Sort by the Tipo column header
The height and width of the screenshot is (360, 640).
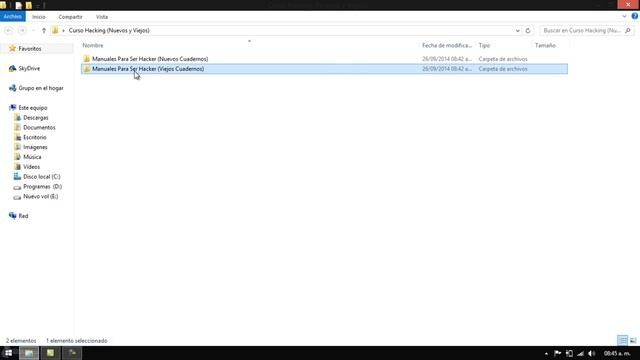coord(484,46)
